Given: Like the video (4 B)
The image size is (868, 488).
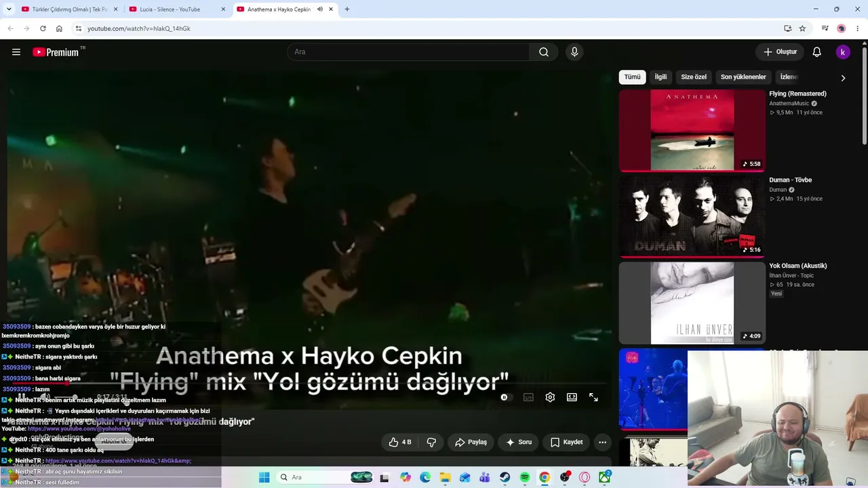Looking at the screenshot, I should [x=400, y=442].
